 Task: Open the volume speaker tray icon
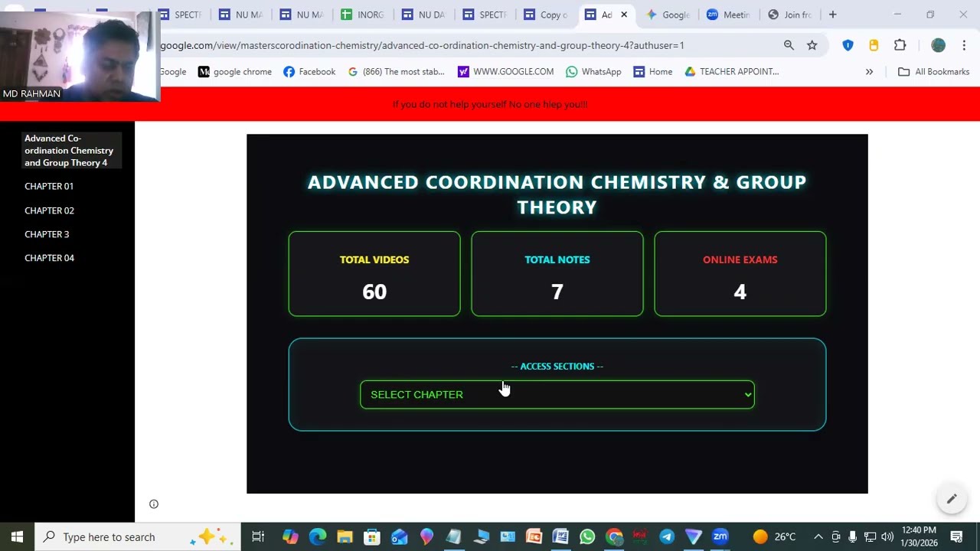point(887,536)
